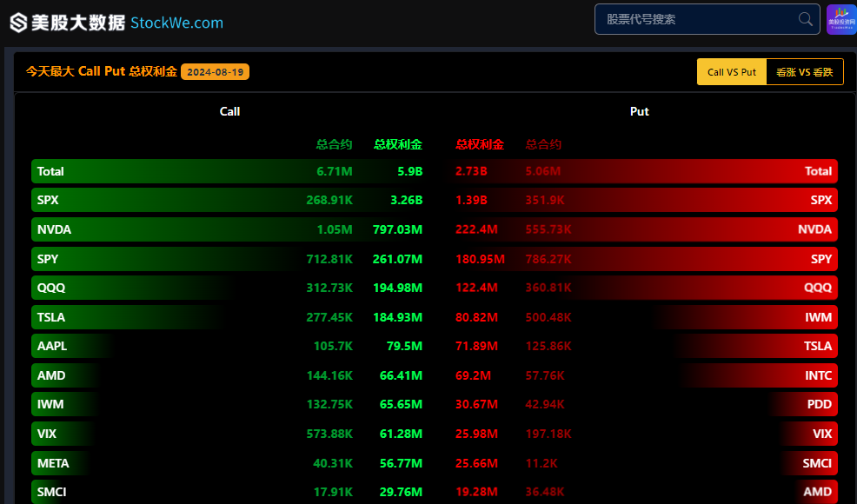The width and height of the screenshot is (857, 504).
Task: Click the red 总权利金 column header
Action: click(x=479, y=144)
